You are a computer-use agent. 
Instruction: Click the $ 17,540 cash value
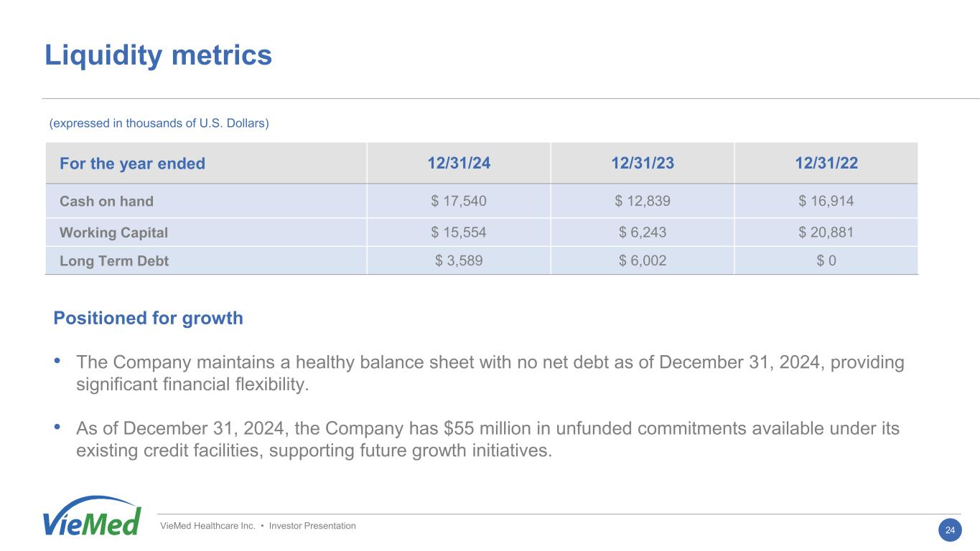(459, 202)
